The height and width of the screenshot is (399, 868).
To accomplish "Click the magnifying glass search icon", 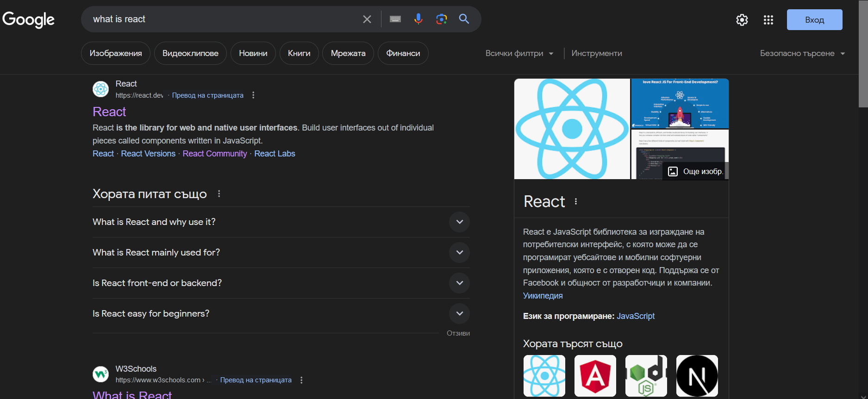I will [x=464, y=19].
